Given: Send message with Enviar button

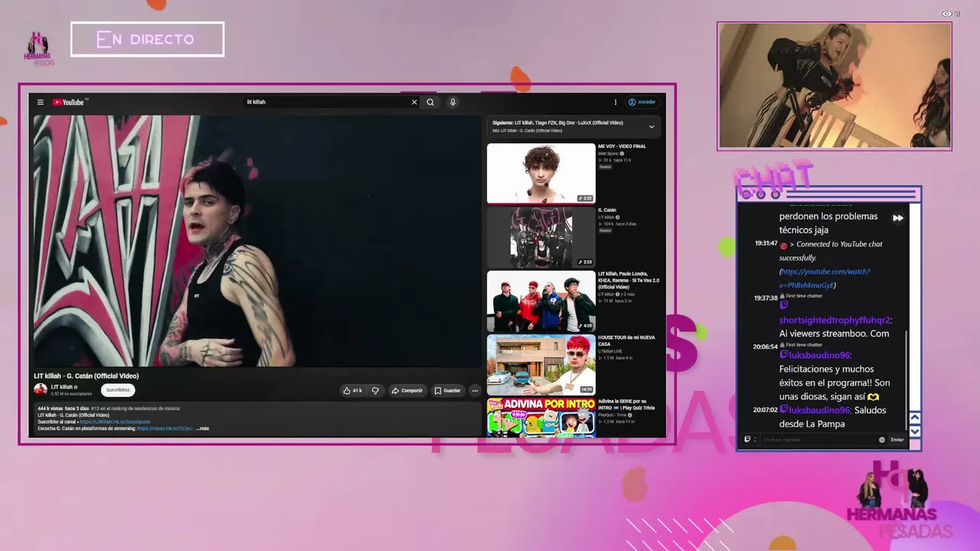Looking at the screenshot, I should tap(897, 439).
